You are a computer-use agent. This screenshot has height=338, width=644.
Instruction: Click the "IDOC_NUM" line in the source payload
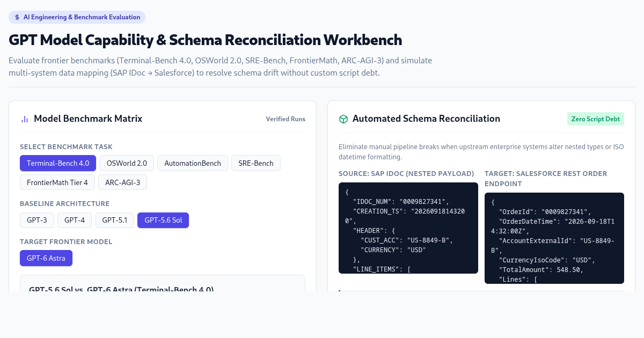point(401,201)
